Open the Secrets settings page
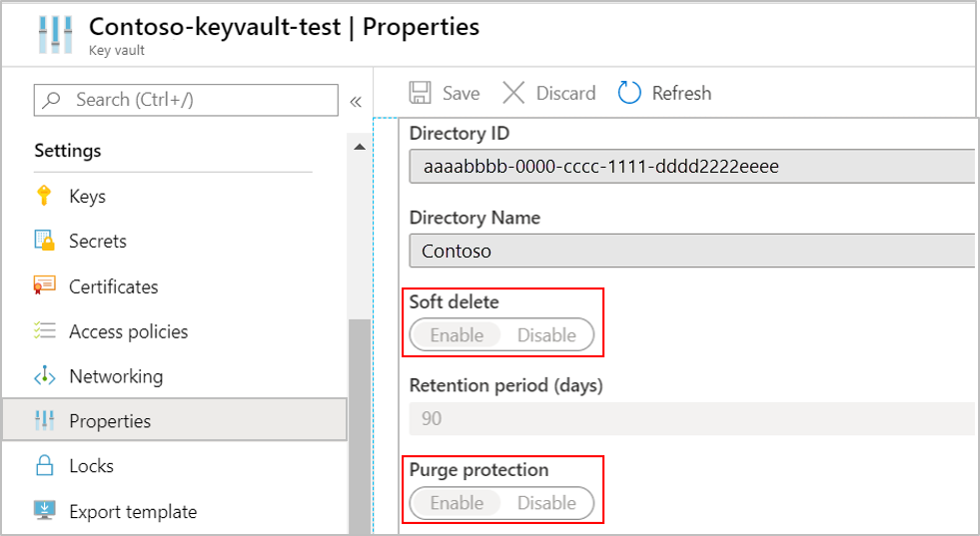Screen dimensions: 980x536 (x=98, y=241)
